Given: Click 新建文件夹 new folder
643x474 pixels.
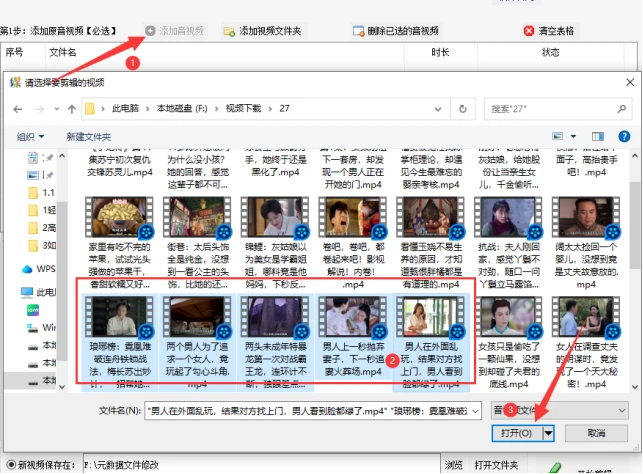Looking at the screenshot, I should 89,137.
